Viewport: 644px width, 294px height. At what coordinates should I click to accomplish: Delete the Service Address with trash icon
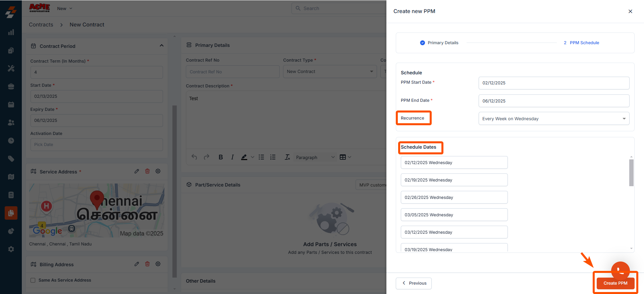(147, 171)
